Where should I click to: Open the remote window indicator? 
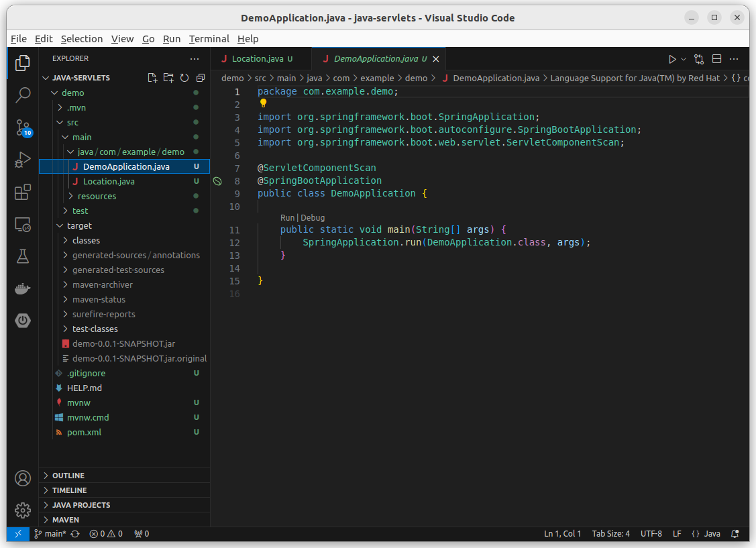coord(18,533)
